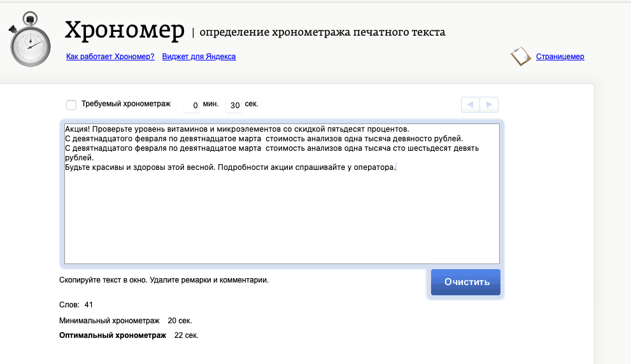Click the line ending with 'девяносто рублей.'

point(264,139)
